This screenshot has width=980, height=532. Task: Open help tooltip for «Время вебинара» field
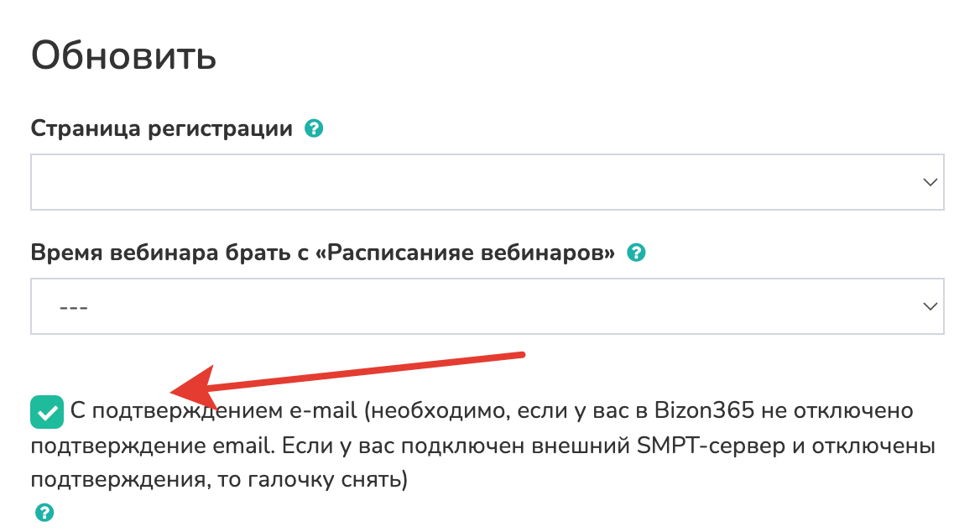click(637, 252)
